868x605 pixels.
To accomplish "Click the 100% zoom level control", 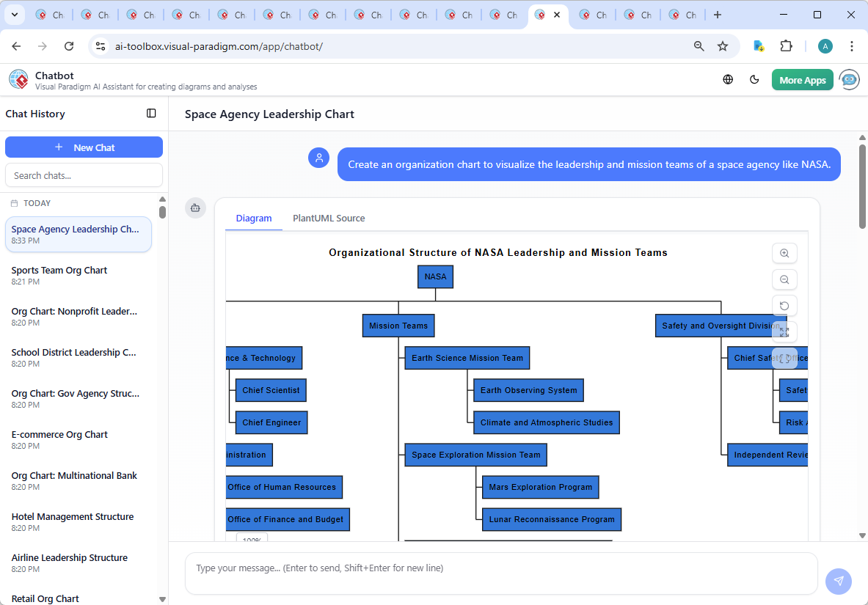I will pos(252,540).
